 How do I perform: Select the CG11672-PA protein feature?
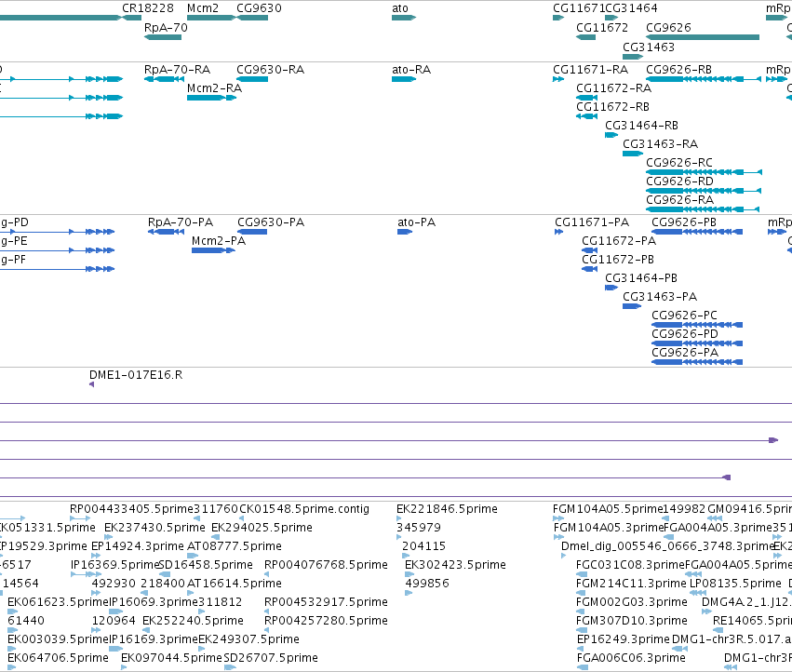click(x=589, y=250)
